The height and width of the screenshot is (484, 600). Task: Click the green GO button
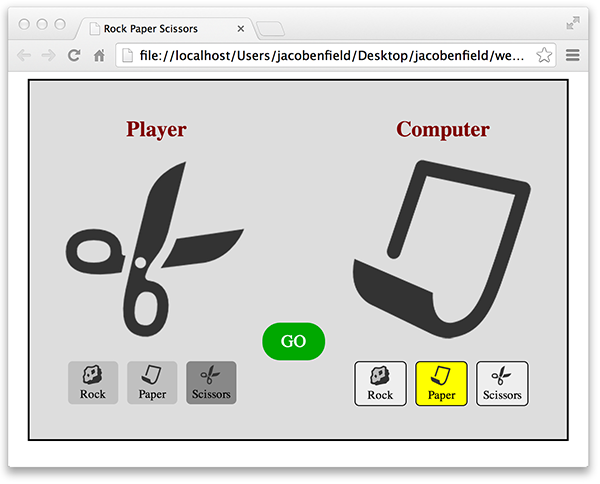tap(293, 341)
